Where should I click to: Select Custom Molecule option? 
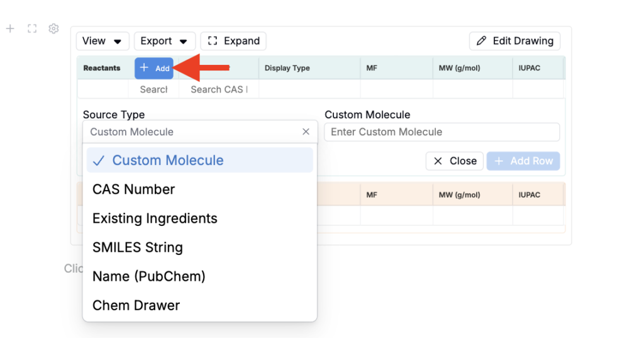[x=200, y=160]
